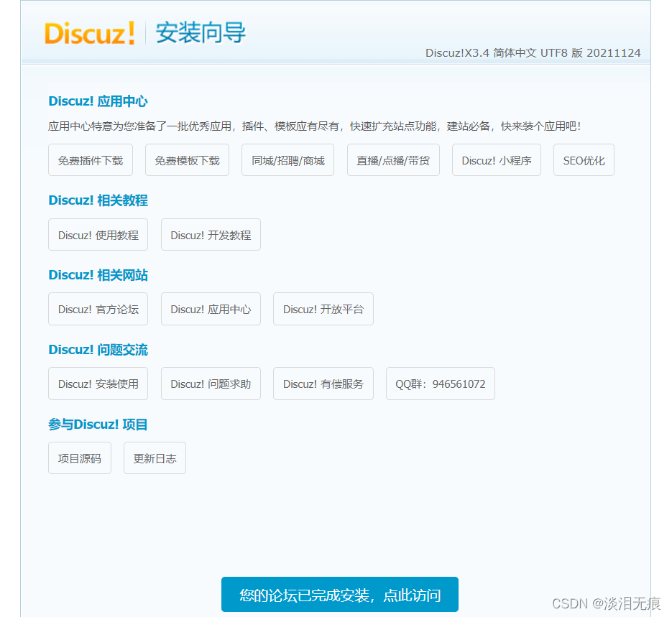Open 项目源码 button
The height and width of the screenshot is (617, 672).
point(80,458)
